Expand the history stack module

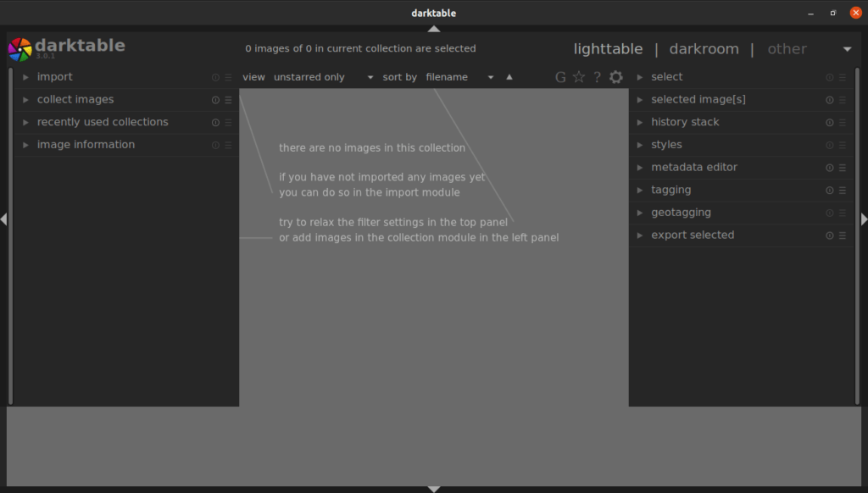coord(639,122)
